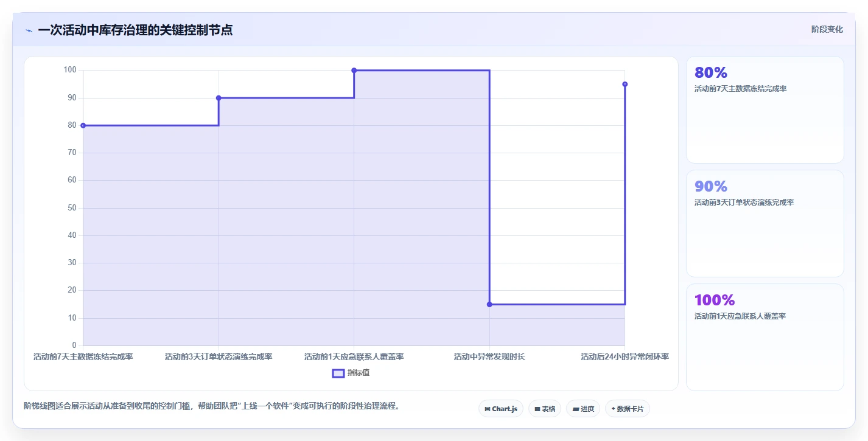Click axis label 活动前1天应急联系人覆盖率
This screenshot has height=441, width=868.
354,356
